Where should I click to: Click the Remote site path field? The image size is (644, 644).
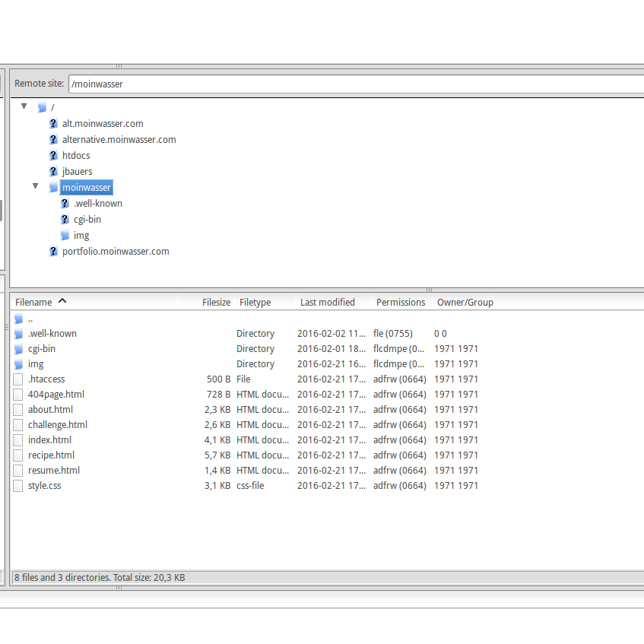pos(354,84)
